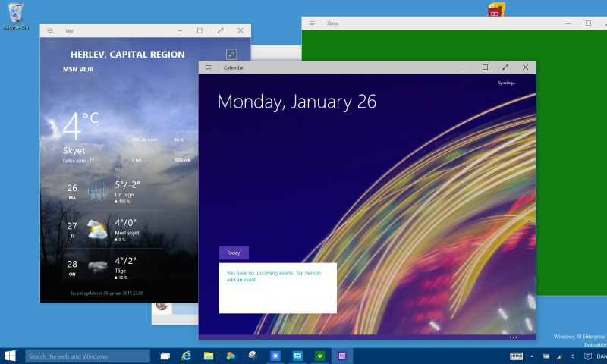Select the 27 Ti forecast day
The width and height of the screenshot is (607, 364).
(x=112, y=229)
